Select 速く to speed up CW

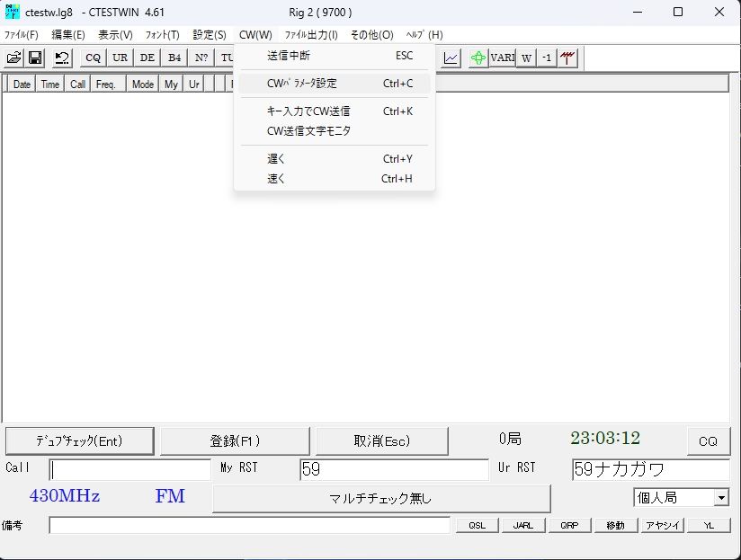tap(335, 179)
